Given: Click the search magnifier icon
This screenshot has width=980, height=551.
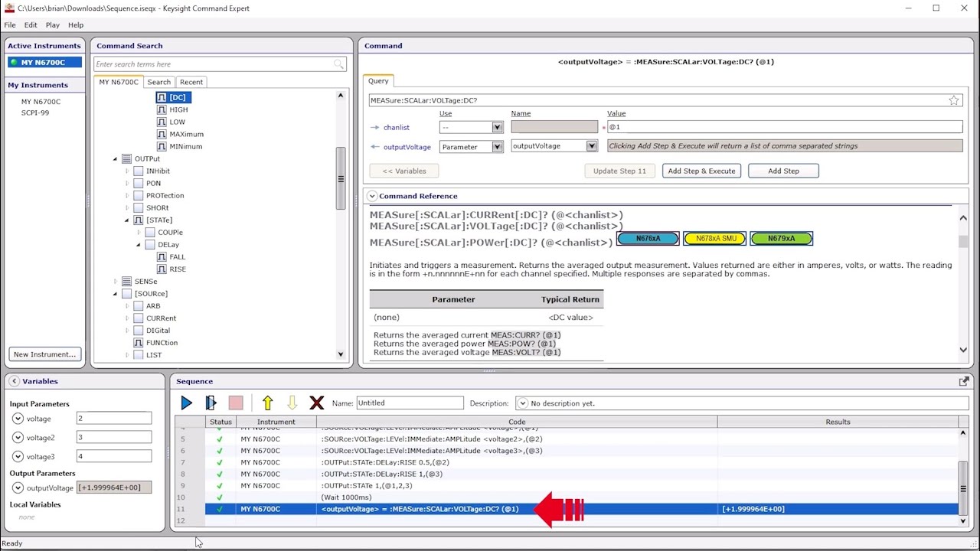Looking at the screenshot, I should tap(338, 64).
